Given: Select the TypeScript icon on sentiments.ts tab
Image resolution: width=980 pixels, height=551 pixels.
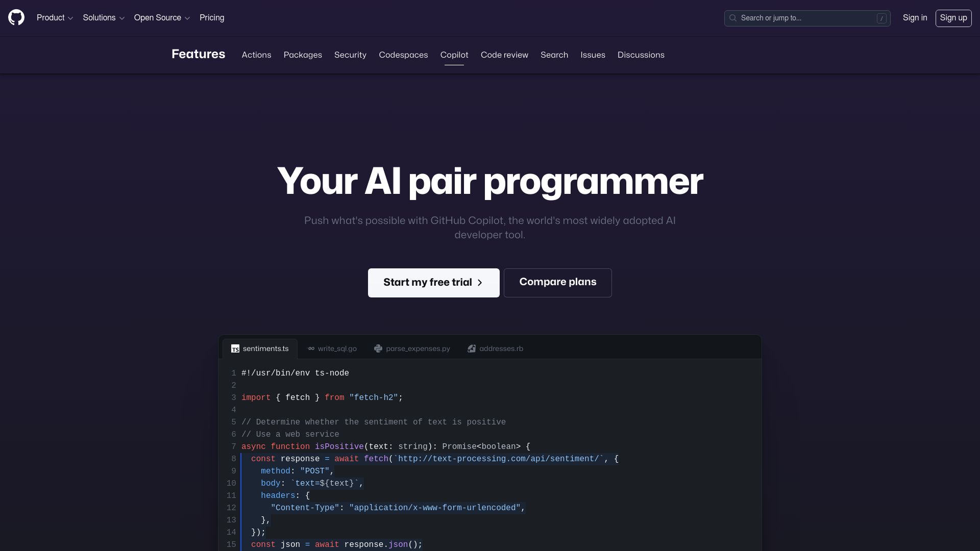Looking at the screenshot, I should (x=235, y=349).
